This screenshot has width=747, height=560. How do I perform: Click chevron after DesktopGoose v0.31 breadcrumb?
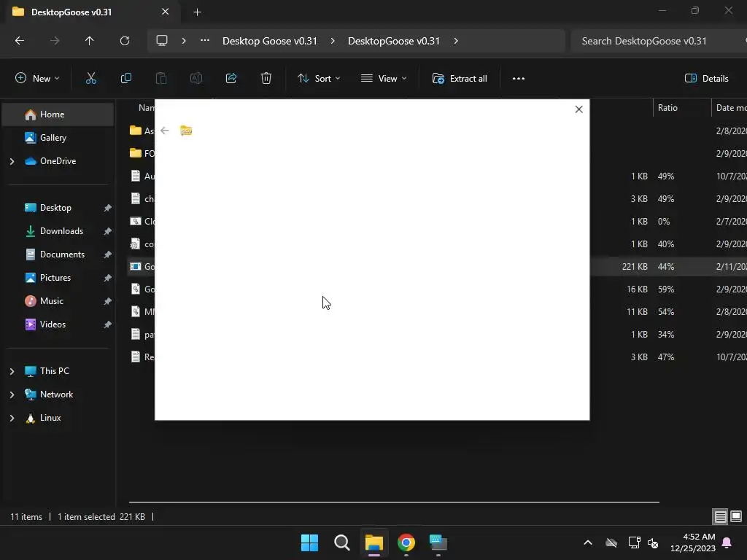pos(456,41)
